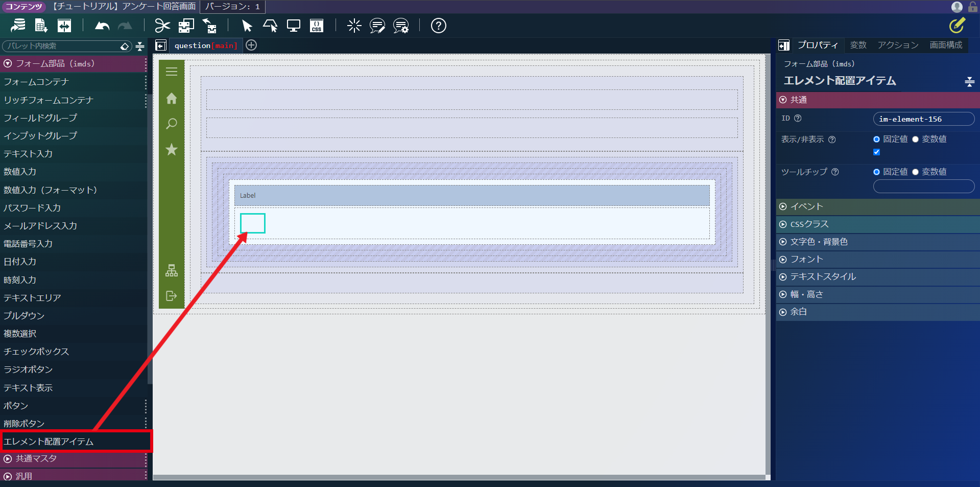
Task: Select the question[main] container tab
Action: pyautogui.click(x=206, y=45)
